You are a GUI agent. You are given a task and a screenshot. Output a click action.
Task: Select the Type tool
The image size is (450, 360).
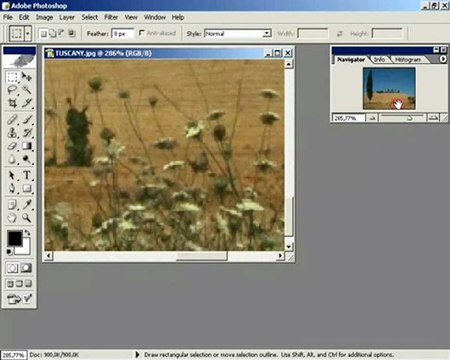click(x=27, y=175)
